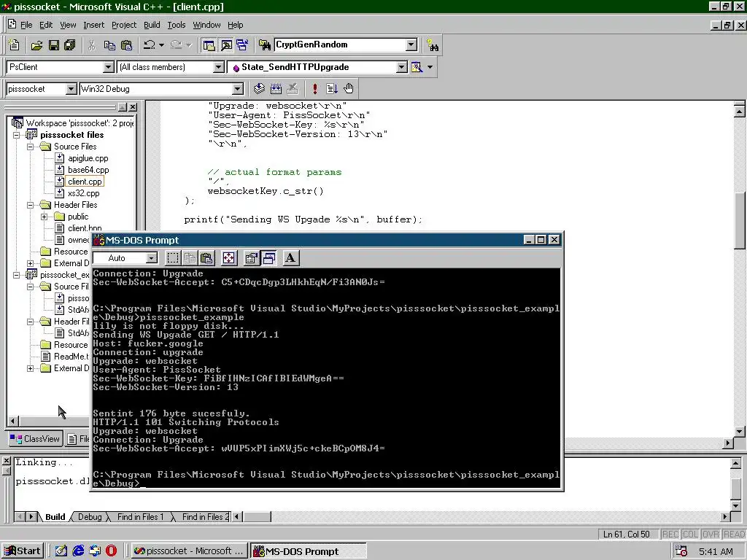Save the file with the floppy icon
The width and height of the screenshot is (747, 560).
[x=54, y=45]
